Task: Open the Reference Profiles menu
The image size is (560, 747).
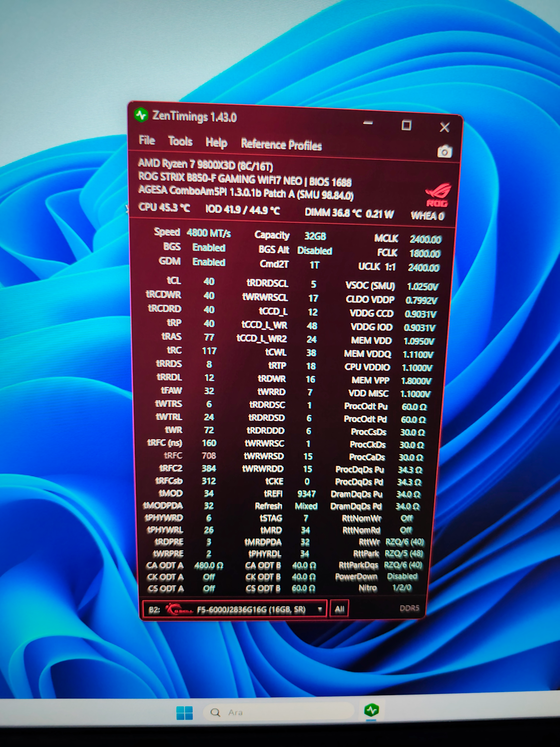Action: (281, 145)
